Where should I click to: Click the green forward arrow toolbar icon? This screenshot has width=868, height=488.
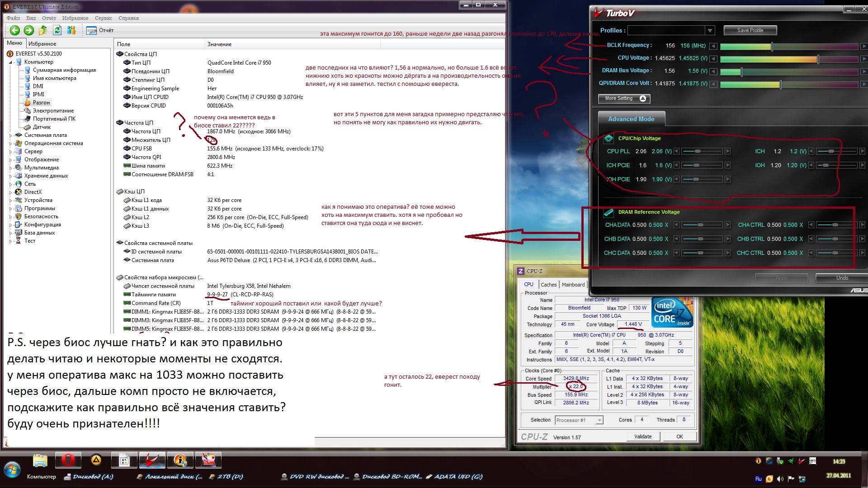tap(29, 30)
